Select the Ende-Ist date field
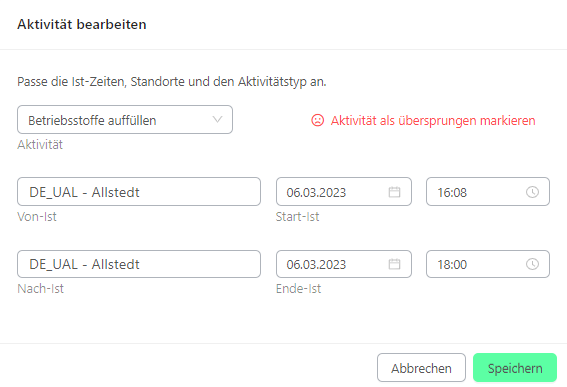567x387 pixels. click(x=344, y=264)
